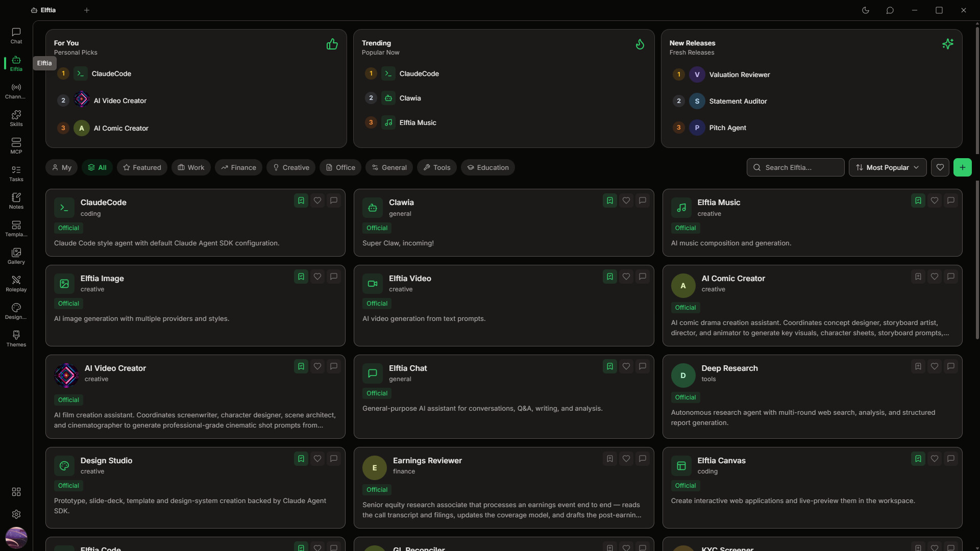Click the green add agent plus button
This screenshot has width=980, height=551.
963,167
